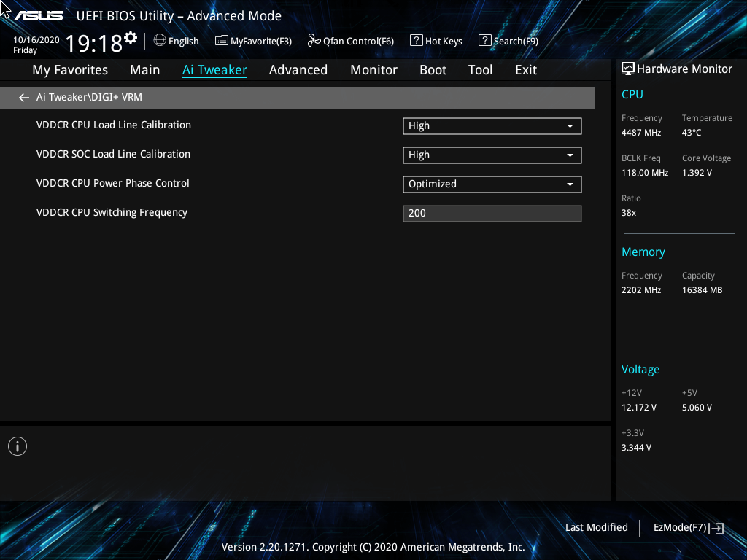The image size is (747, 560).
Task: Click the Qfan fan icon
Action: 314,41
